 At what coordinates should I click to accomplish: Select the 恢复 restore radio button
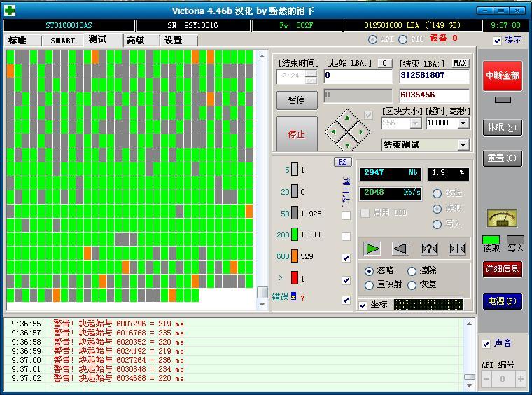(x=412, y=285)
